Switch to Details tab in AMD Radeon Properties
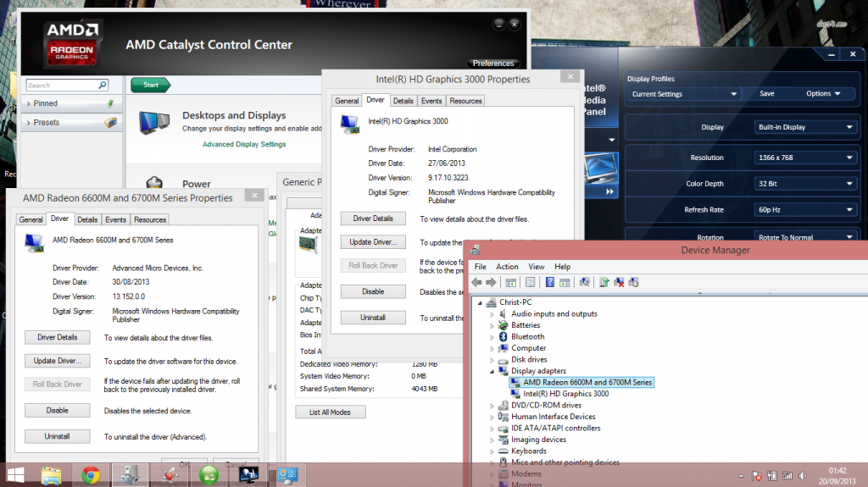Screen dimensions: 868x487 87,219
